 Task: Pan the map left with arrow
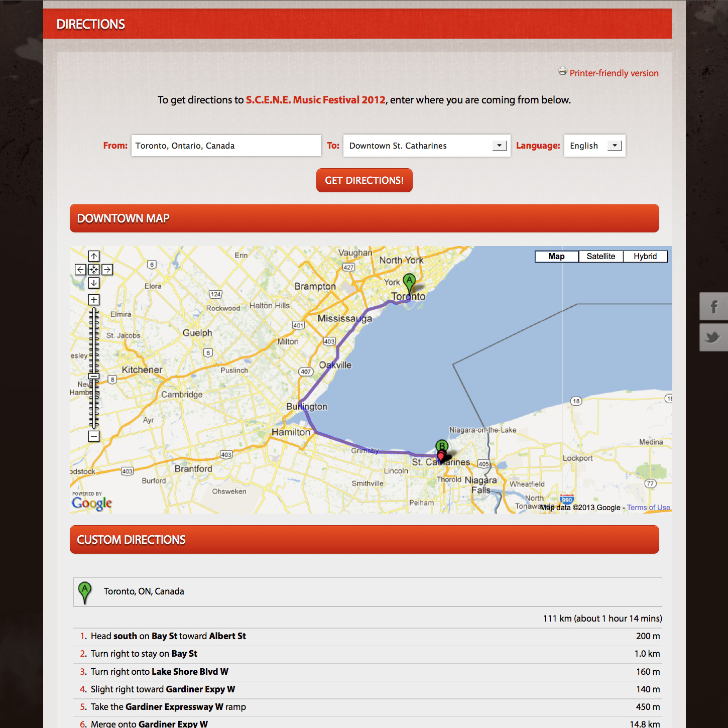coord(80,270)
